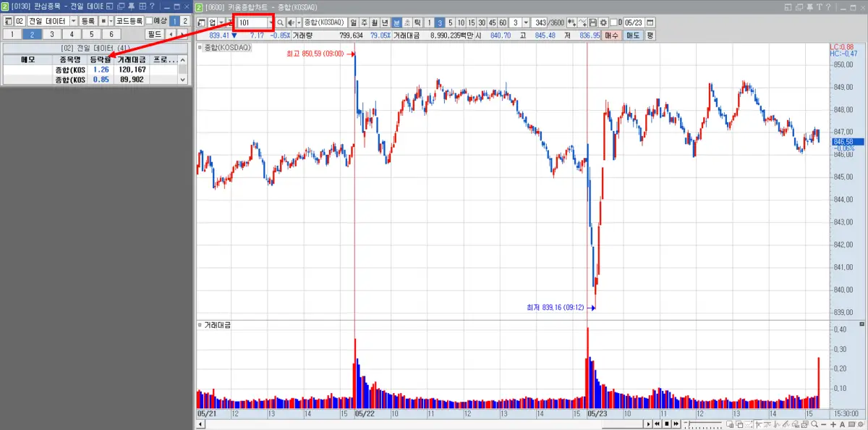Click the round icon at bottom toolbar's end
This screenshot has height=430, width=868.
tap(860, 424)
